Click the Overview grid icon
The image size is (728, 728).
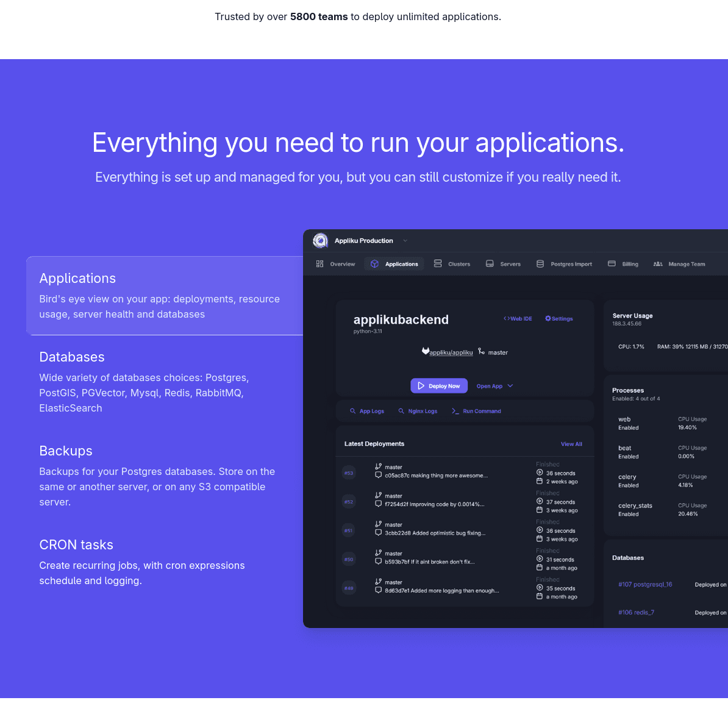(x=319, y=264)
